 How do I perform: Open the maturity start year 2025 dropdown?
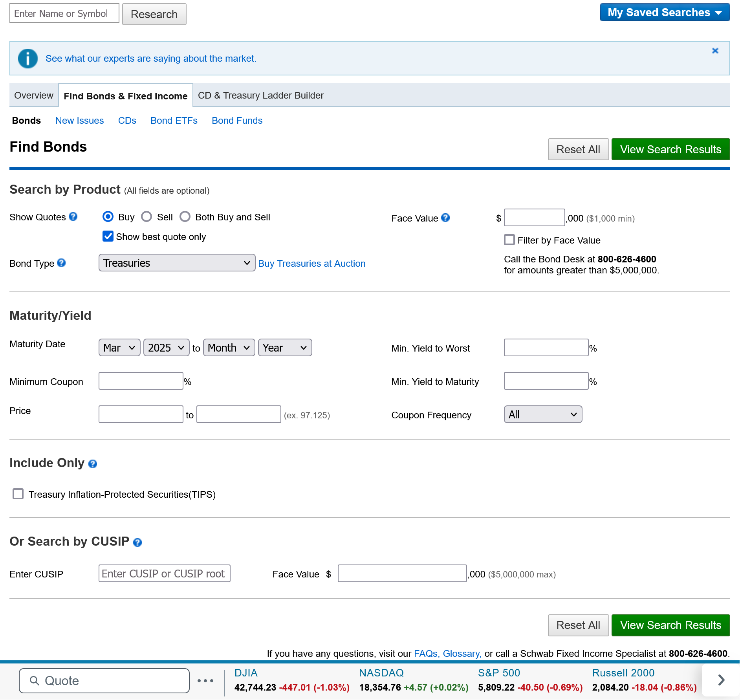point(167,348)
